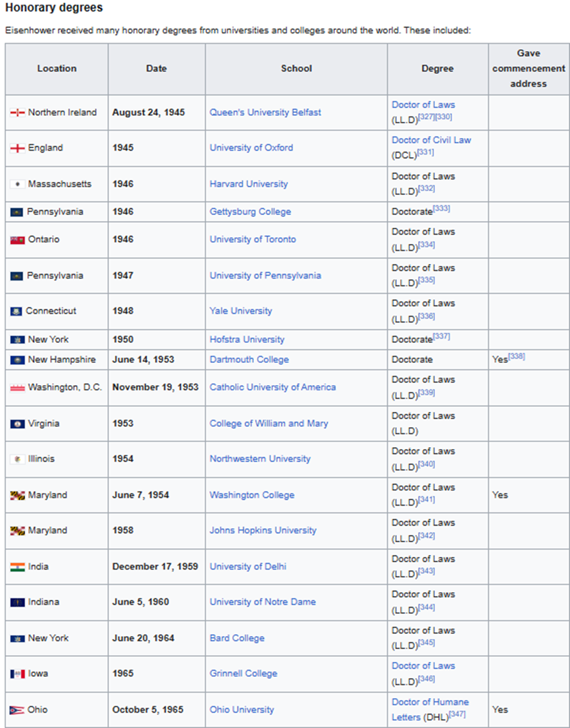The height and width of the screenshot is (728, 570).
Task: Click the Illinois flag icon
Action: click(17, 459)
